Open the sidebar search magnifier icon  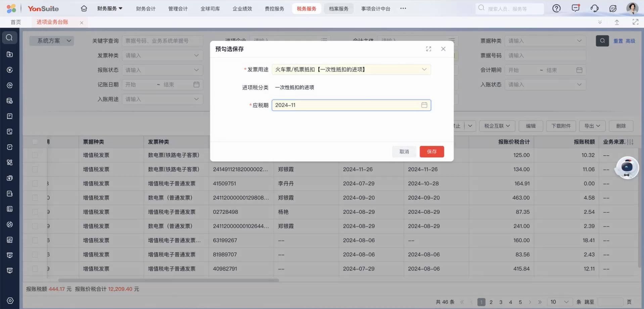[9, 38]
